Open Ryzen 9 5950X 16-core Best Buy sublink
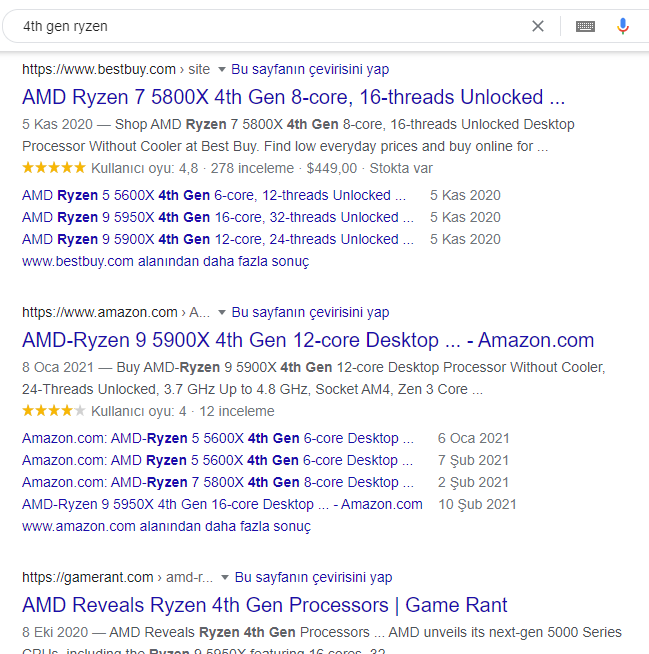Viewport: 649px width, 654px height. pyautogui.click(x=218, y=217)
